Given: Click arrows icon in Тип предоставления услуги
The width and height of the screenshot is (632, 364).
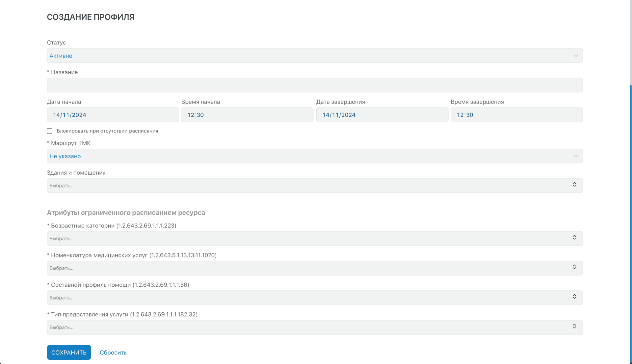Looking at the screenshot, I should [x=574, y=326].
